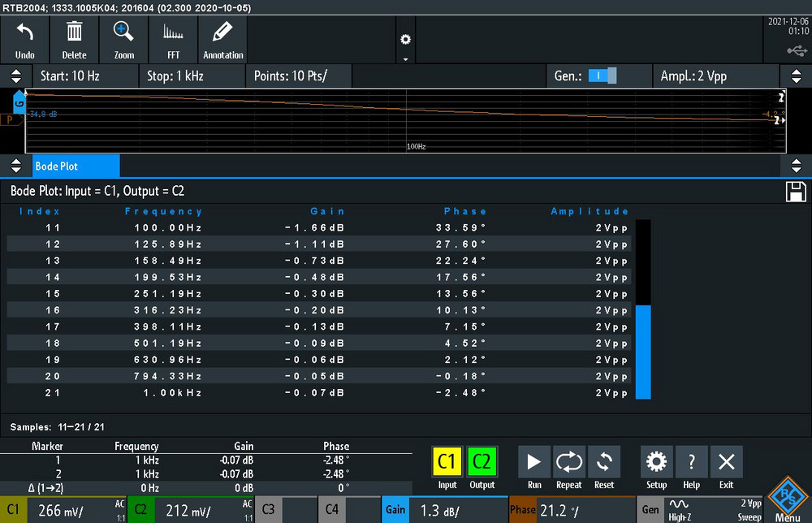
Task: Click the Reset button
Action: click(604, 462)
